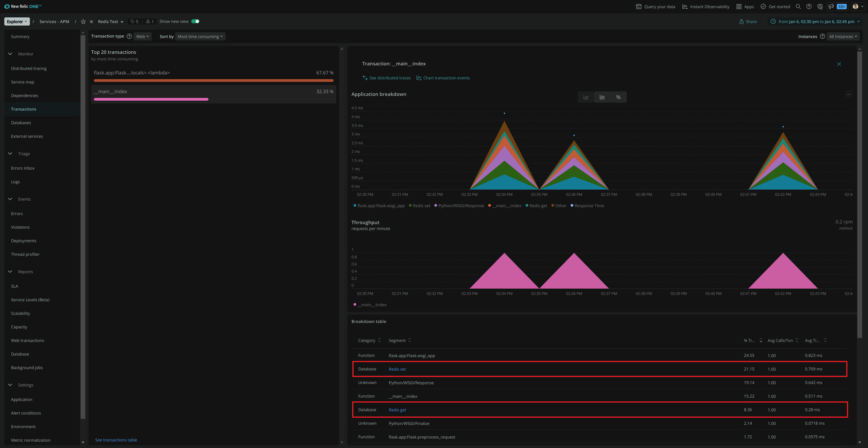
Task: Click the feedback chat icon in the top bar
Action: pos(820,7)
